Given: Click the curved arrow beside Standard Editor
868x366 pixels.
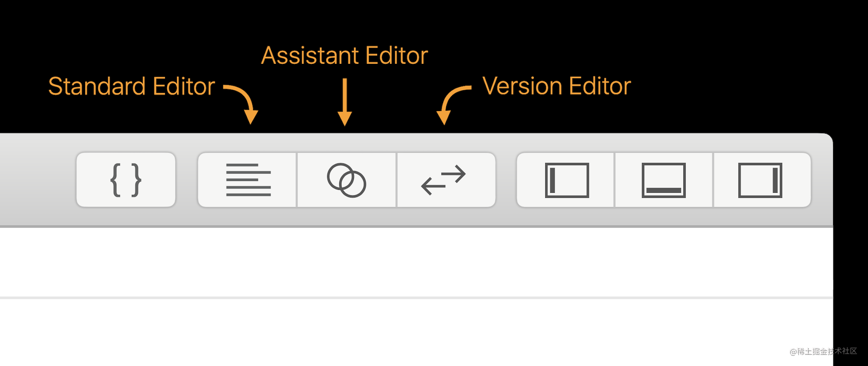Looking at the screenshot, I should (x=242, y=104).
